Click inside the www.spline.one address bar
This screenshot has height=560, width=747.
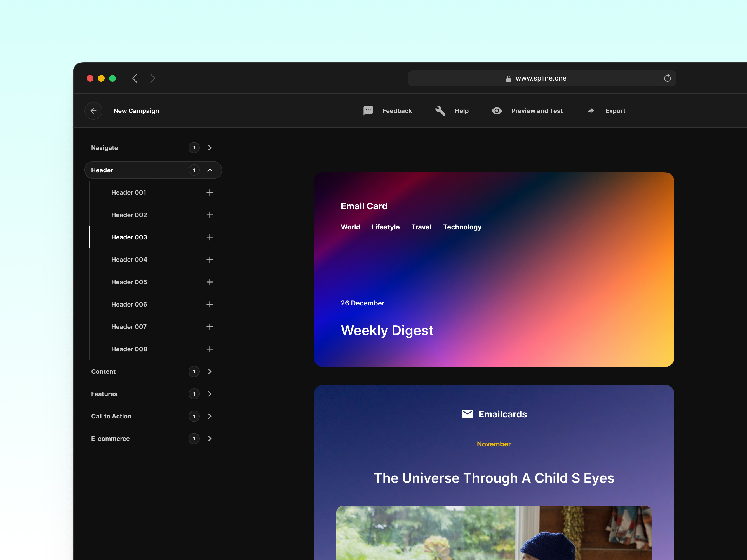click(542, 78)
